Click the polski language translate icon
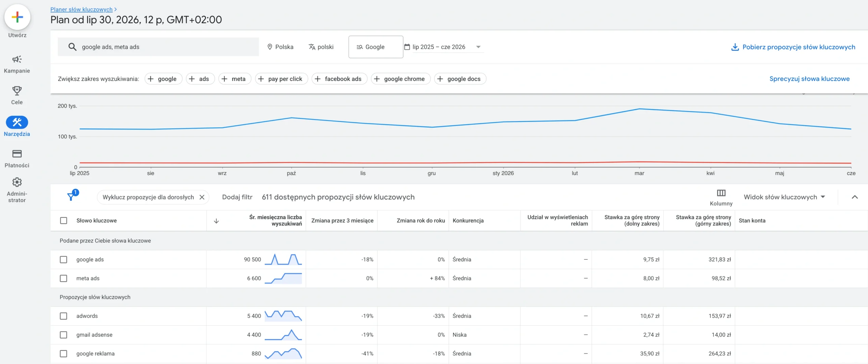Image resolution: width=868 pixels, height=364 pixels. pyautogui.click(x=312, y=47)
